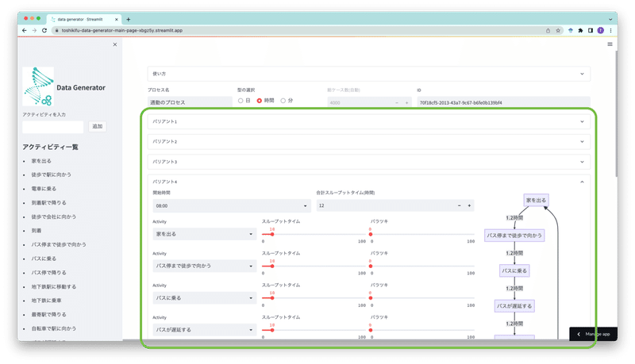This screenshot has height=364, width=635.
Task: Open the バス停まで徒歩で向かう activity dropdown
Action: point(205,266)
